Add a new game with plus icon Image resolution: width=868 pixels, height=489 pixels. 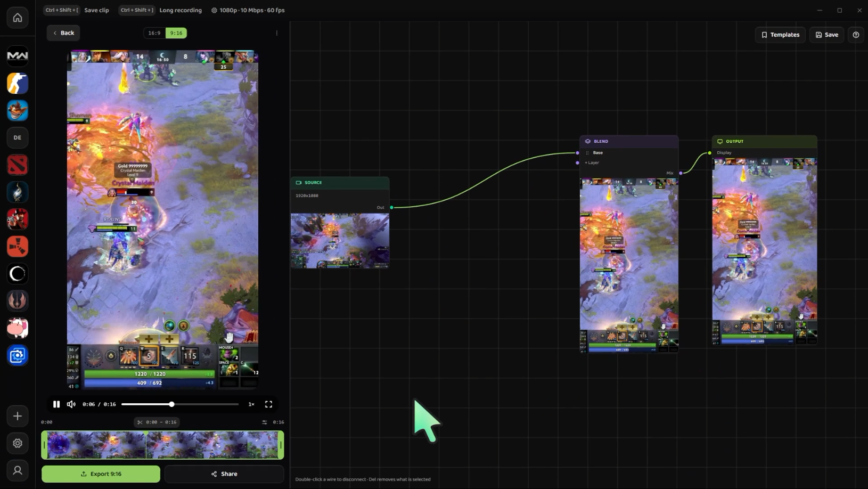pos(18,416)
